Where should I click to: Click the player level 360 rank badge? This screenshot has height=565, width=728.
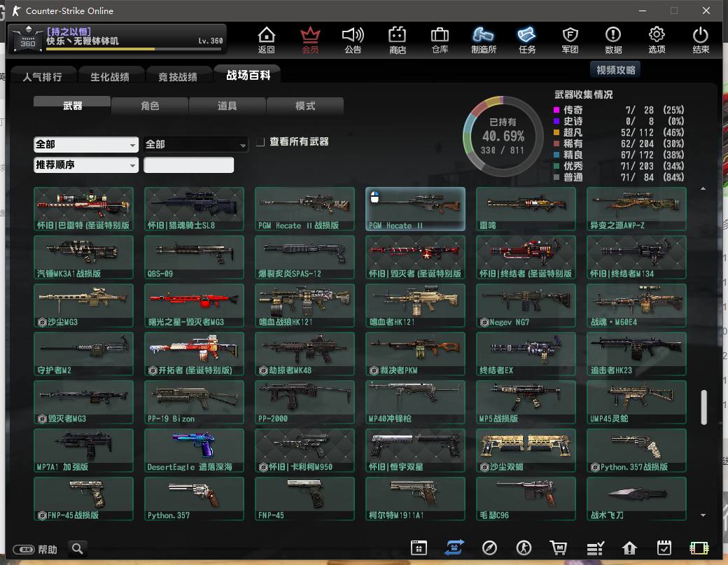pos(28,38)
